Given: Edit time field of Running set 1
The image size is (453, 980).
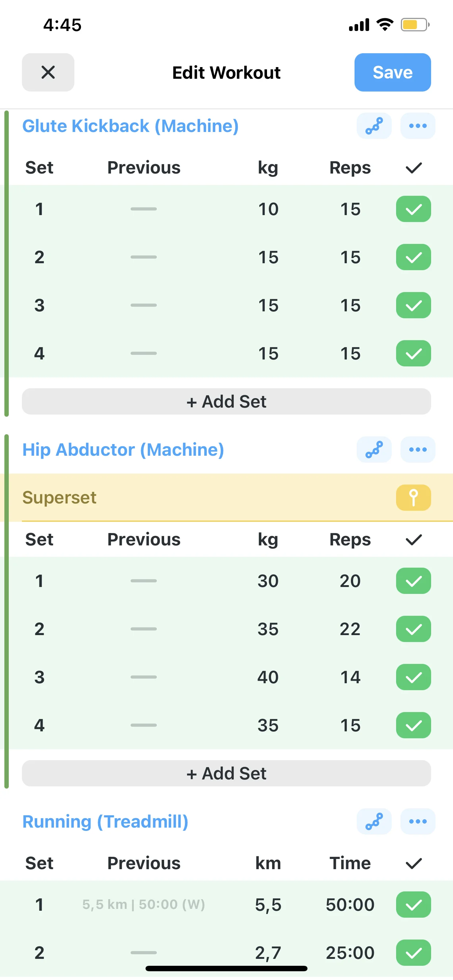Looking at the screenshot, I should (350, 905).
